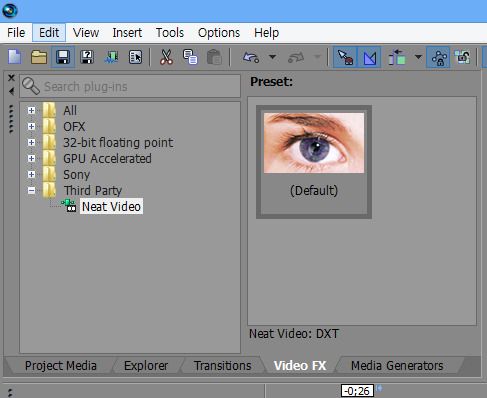487x398 pixels.
Task: Toggle Enable Snapping cursor icon
Action: [x=345, y=57]
